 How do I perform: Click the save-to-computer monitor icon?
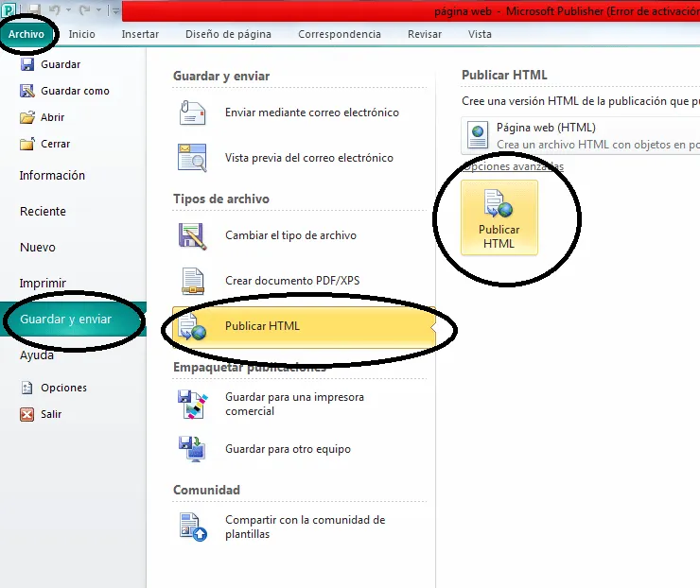click(192, 449)
